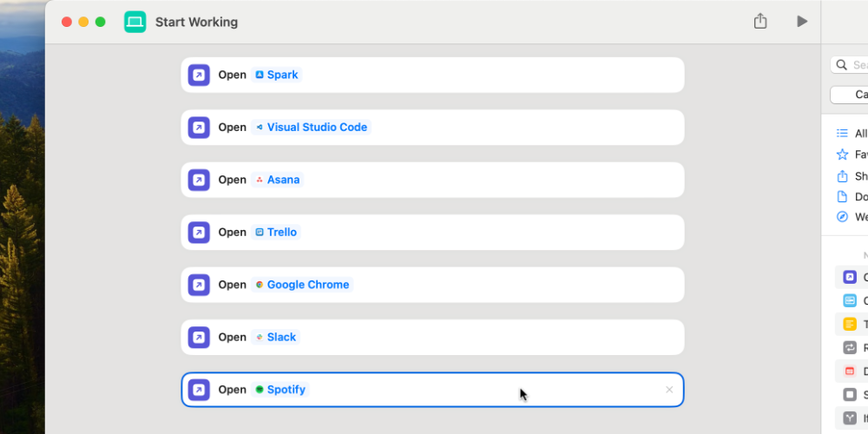Open the share menu in the title bar

pyautogui.click(x=760, y=21)
